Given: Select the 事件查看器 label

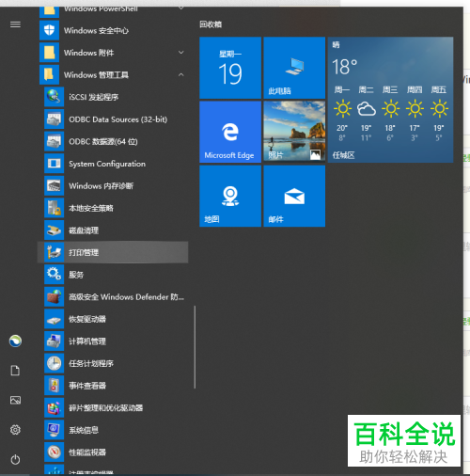Looking at the screenshot, I should (87, 386).
